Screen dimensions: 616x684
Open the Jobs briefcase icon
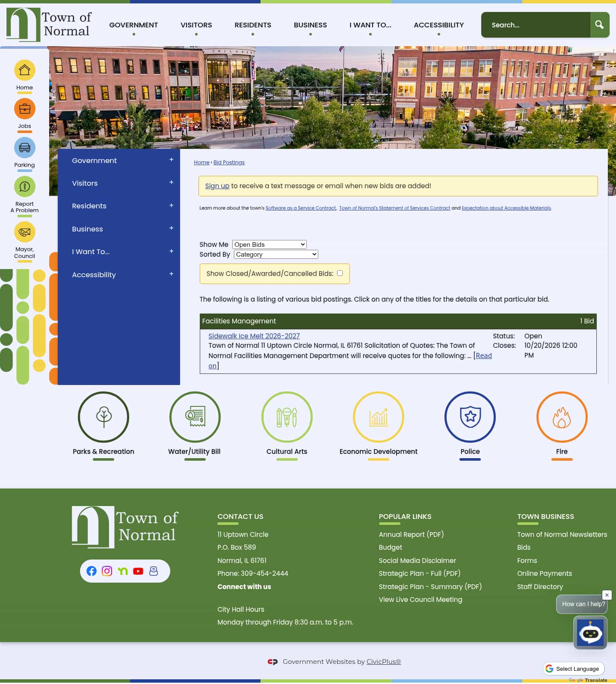click(x=24, y=109)
